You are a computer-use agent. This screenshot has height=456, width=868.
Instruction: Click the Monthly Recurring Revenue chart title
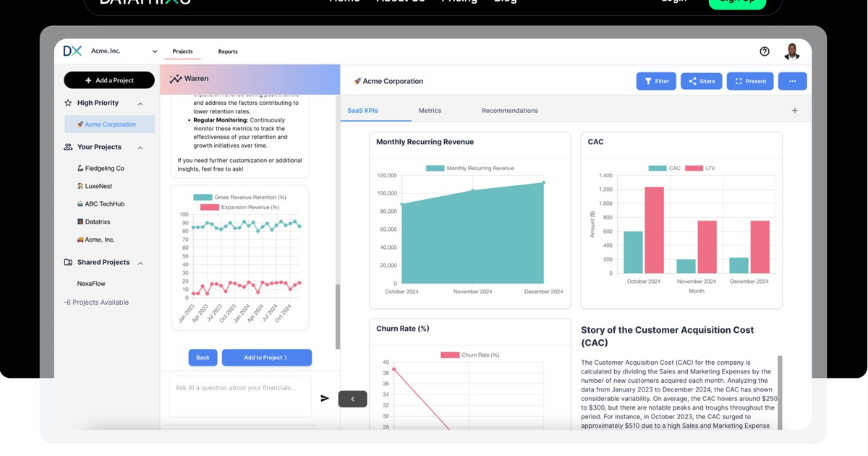click(425, 142)
